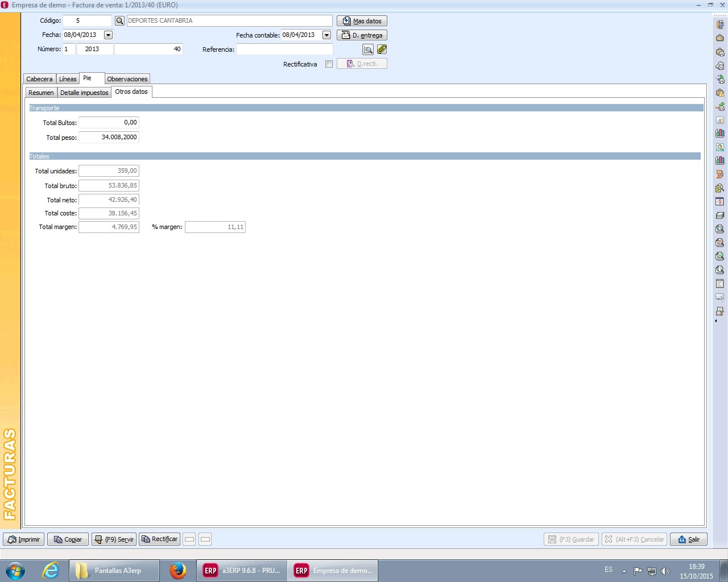Open the reference lookup icon next to Referencia
Viewport: 728px width, 582px height.
pos(368,49)
